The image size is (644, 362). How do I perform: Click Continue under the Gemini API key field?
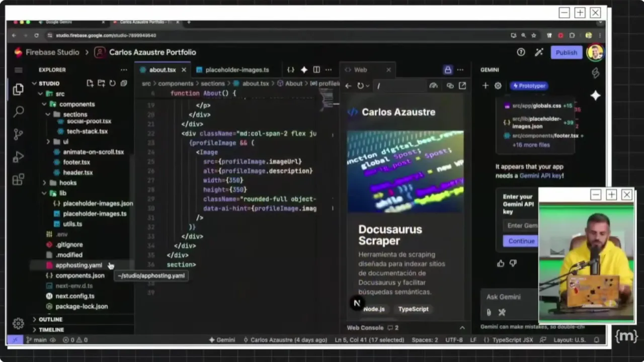tap(521, 241)
